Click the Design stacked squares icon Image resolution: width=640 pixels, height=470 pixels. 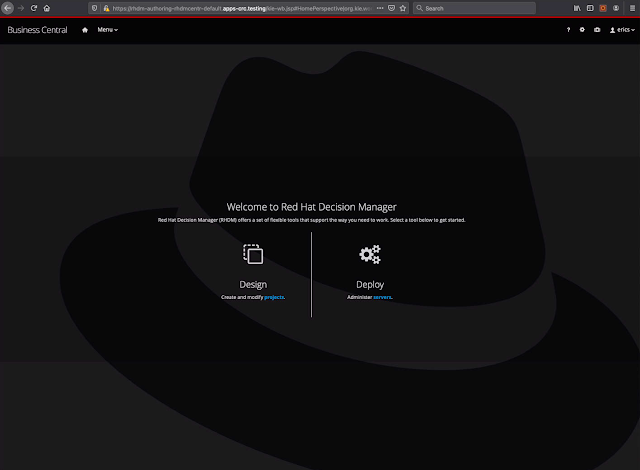coord(253,254)
